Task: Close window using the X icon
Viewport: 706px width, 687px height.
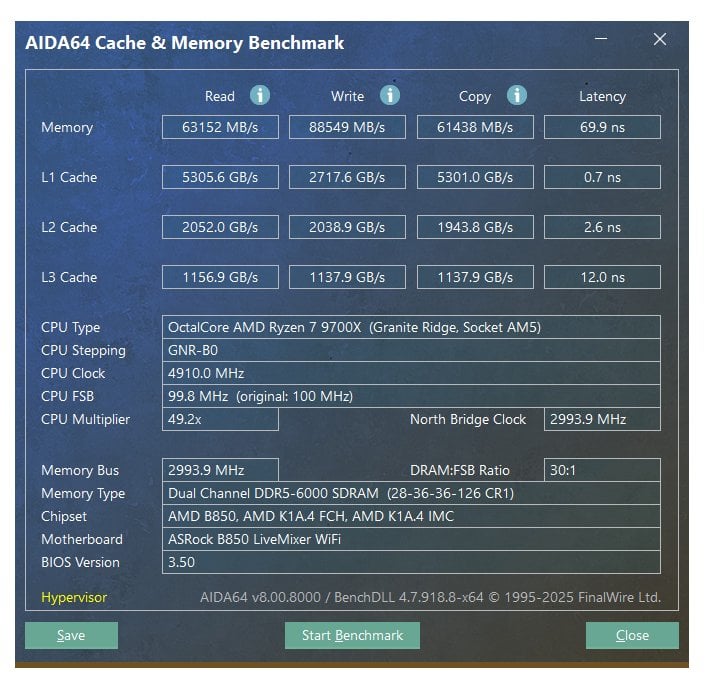Action: [660, 39]
